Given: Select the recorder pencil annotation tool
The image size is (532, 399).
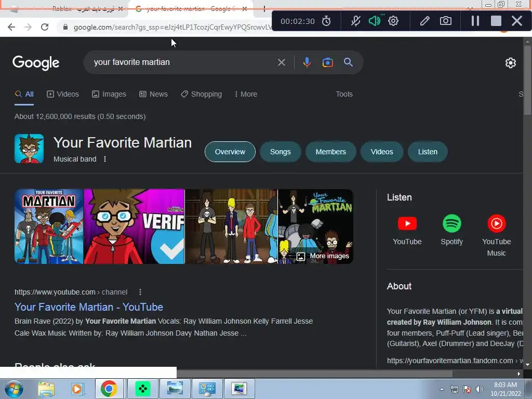Looking at the screenshot, I should point(424,21).
